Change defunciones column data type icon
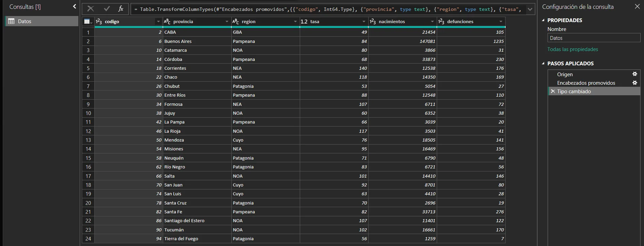Screen dimensions: 644x246 pos(441,21)
